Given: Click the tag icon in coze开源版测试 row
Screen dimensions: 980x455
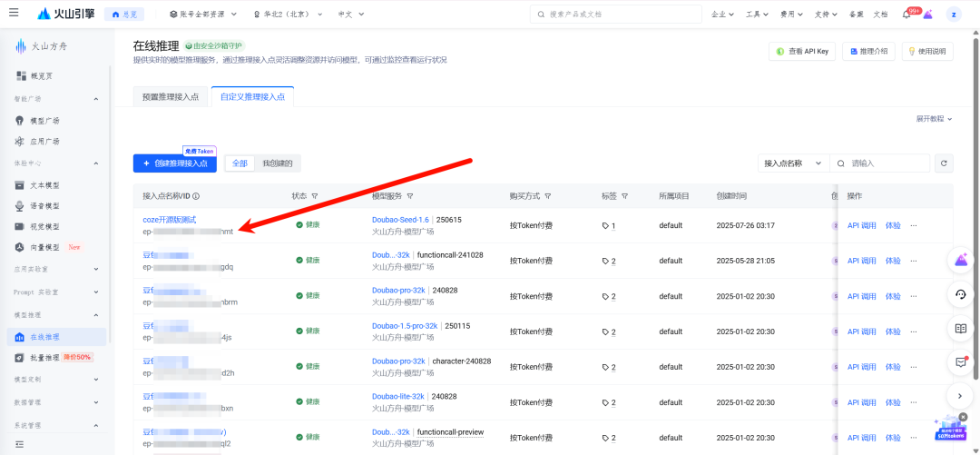Looking at the screenshot, I should coord(605,225).
